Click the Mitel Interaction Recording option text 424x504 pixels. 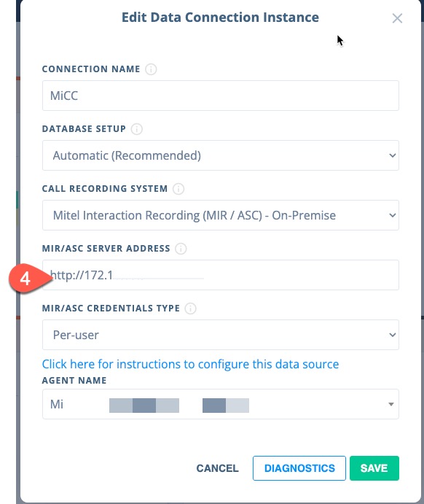pos(195,215)
